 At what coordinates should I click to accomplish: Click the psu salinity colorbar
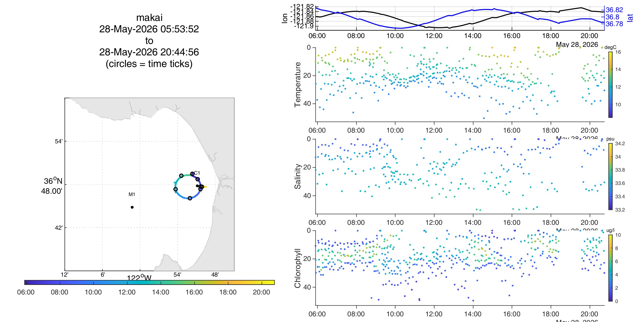[x=610, y=177]
